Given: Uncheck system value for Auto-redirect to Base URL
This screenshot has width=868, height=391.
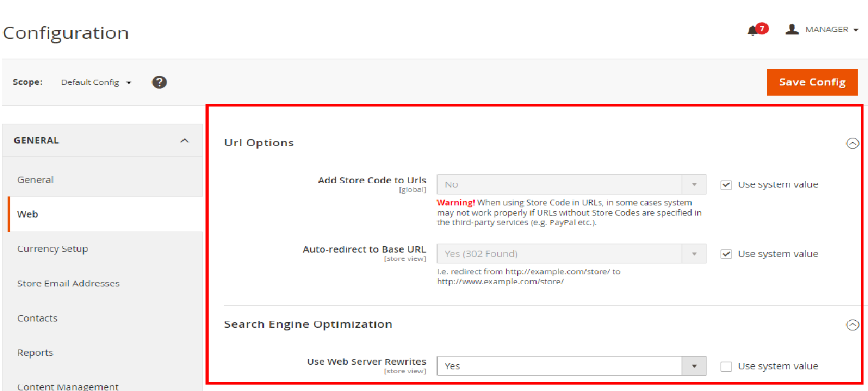Looking at the screenshot, I should click(726, 254).
